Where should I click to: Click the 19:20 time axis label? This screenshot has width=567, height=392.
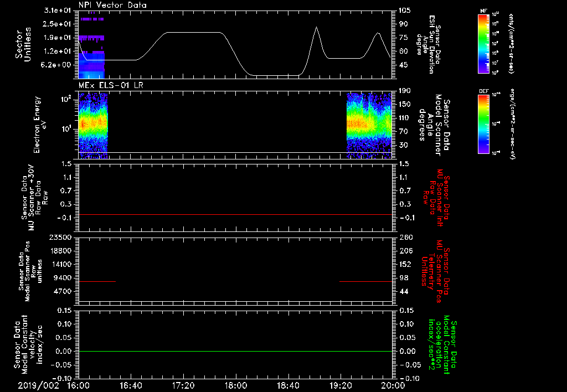[341, 385]
